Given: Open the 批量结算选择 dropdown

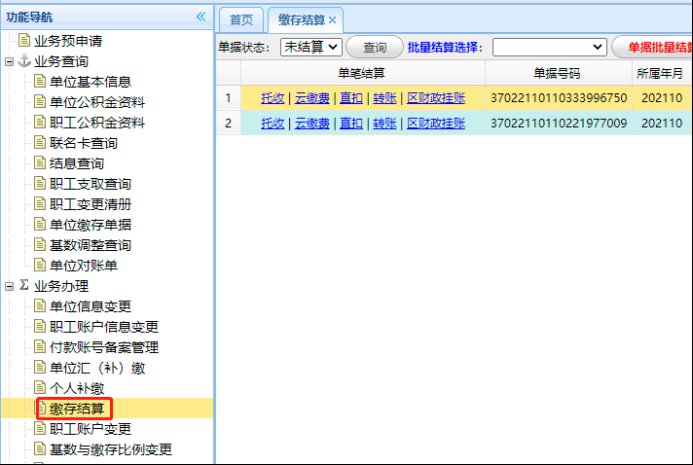Looking at the screenshot, I should coord(549,47).
